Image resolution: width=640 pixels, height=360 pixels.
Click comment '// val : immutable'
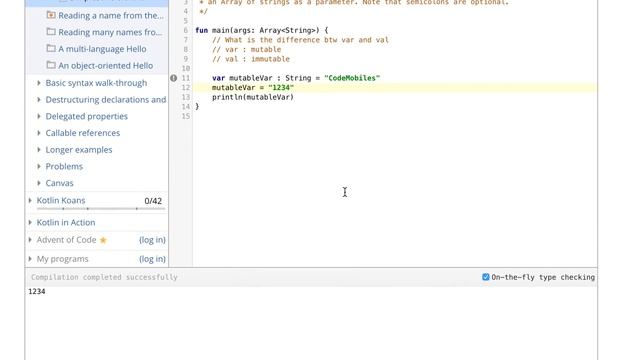251,59
